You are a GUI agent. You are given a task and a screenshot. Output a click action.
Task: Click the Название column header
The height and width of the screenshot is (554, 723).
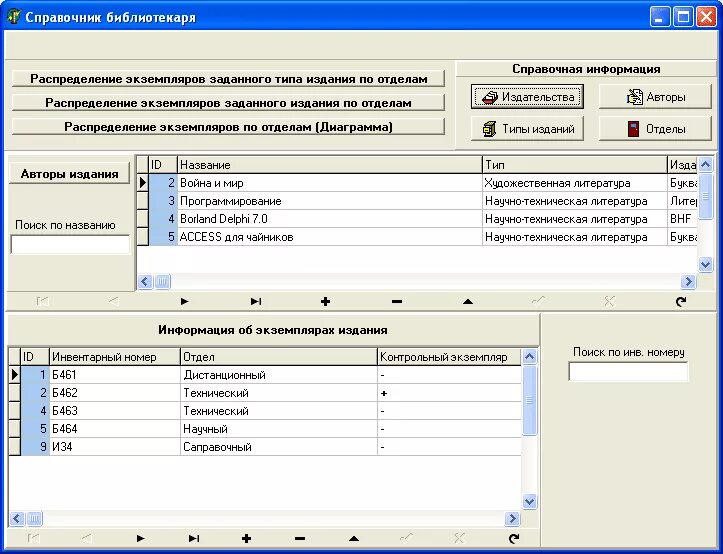(330, 165)
